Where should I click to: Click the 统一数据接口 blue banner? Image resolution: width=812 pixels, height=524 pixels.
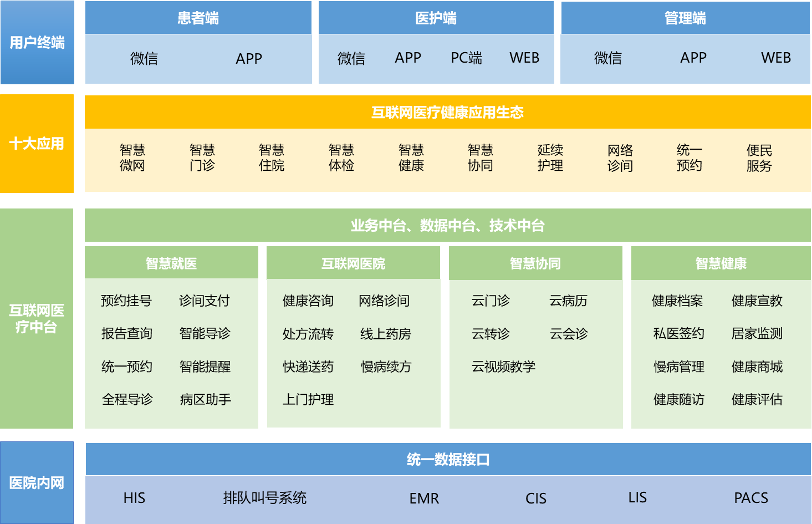point(447,460)
